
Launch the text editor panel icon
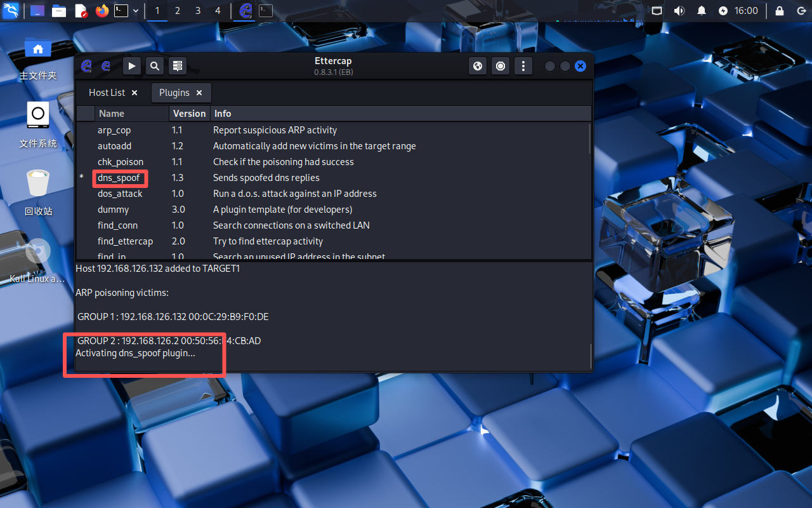[x=81, y=11]
